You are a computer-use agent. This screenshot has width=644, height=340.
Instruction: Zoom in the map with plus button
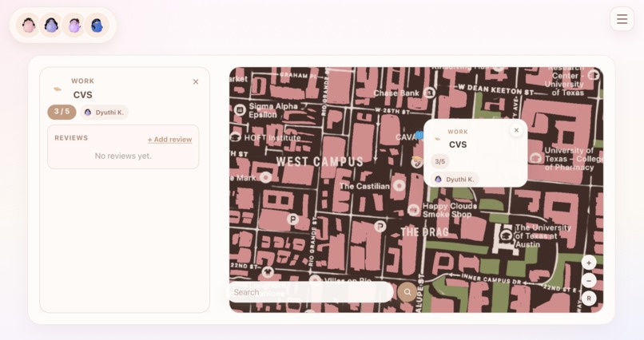click(589, 263)
